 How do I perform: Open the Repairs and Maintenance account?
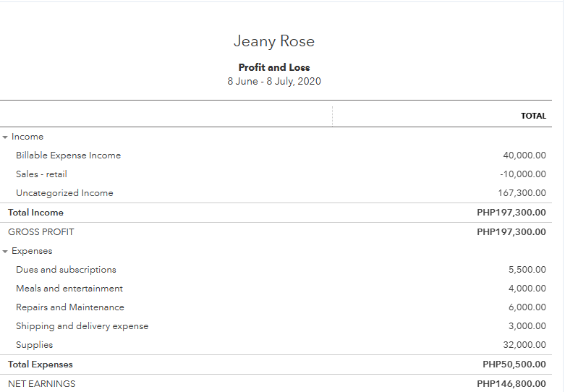pyautogui.click(x=69, y=307)
